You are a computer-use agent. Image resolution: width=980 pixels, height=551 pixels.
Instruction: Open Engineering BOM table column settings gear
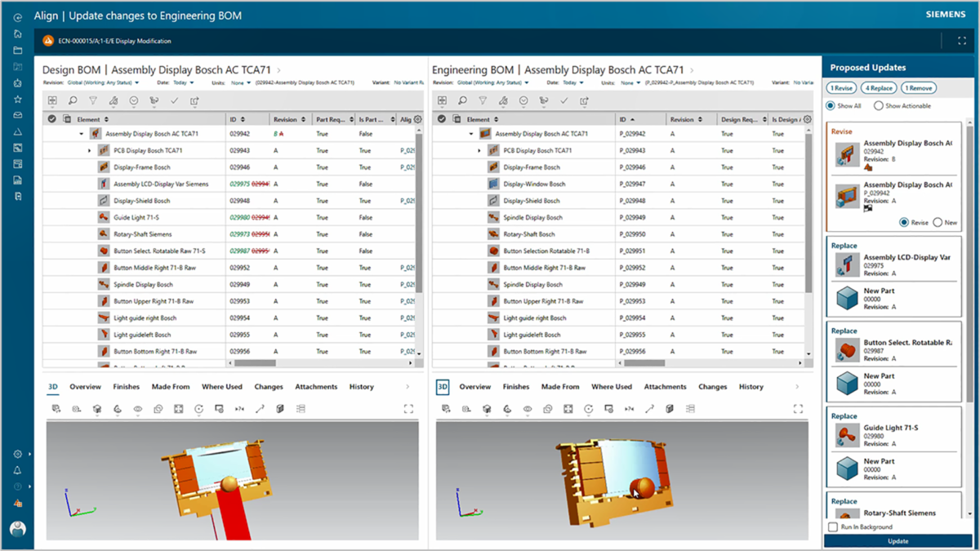(x=808, y=119)
